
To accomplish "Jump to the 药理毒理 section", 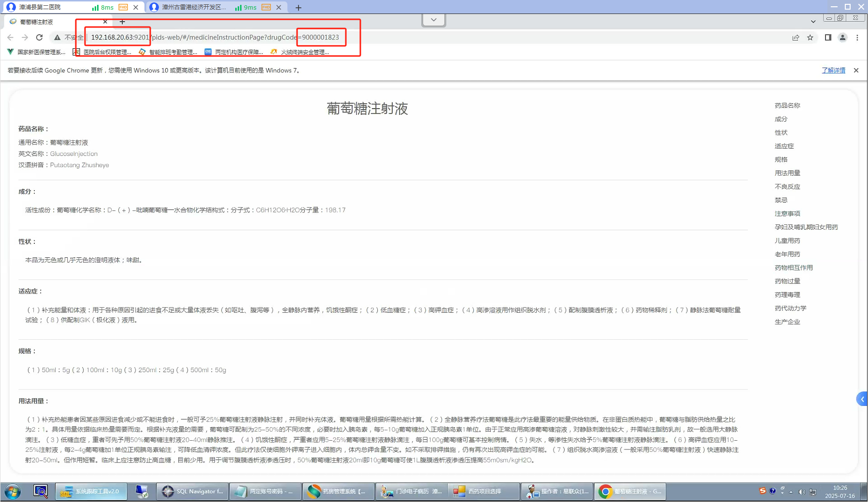I will coord(787,294).
